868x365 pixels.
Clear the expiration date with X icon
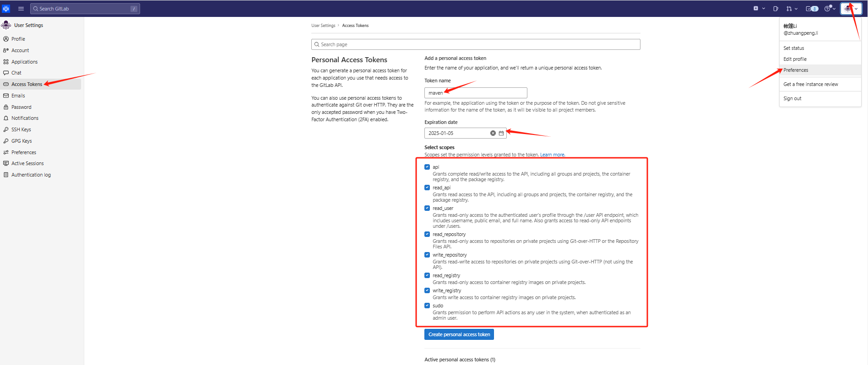(x=493, y=133)
